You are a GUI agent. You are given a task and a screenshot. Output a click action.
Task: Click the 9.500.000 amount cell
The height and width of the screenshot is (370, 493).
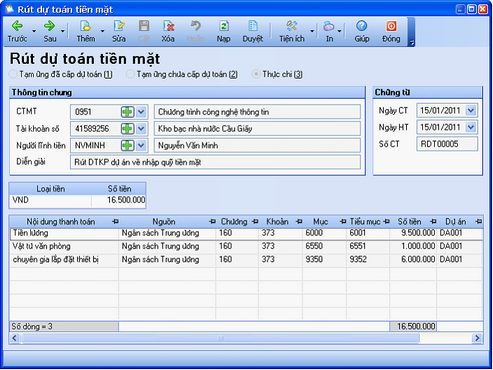tap(413, 233)
